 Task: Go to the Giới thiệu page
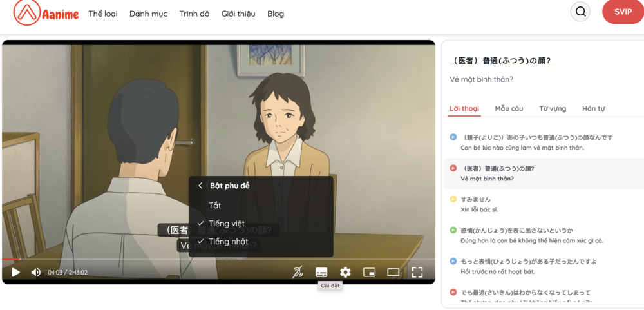238,14
